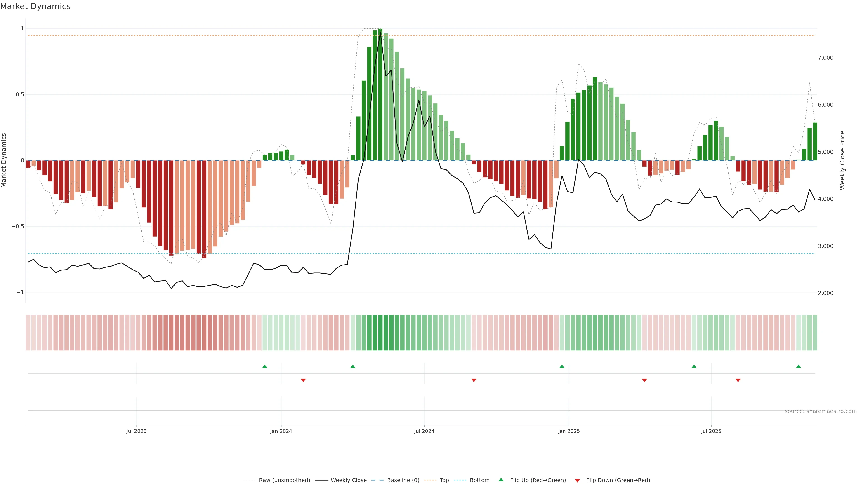
Task: Click the red flip-down triangle after Jul 2024
Action: pyautogui.click(x=474, y=380)
